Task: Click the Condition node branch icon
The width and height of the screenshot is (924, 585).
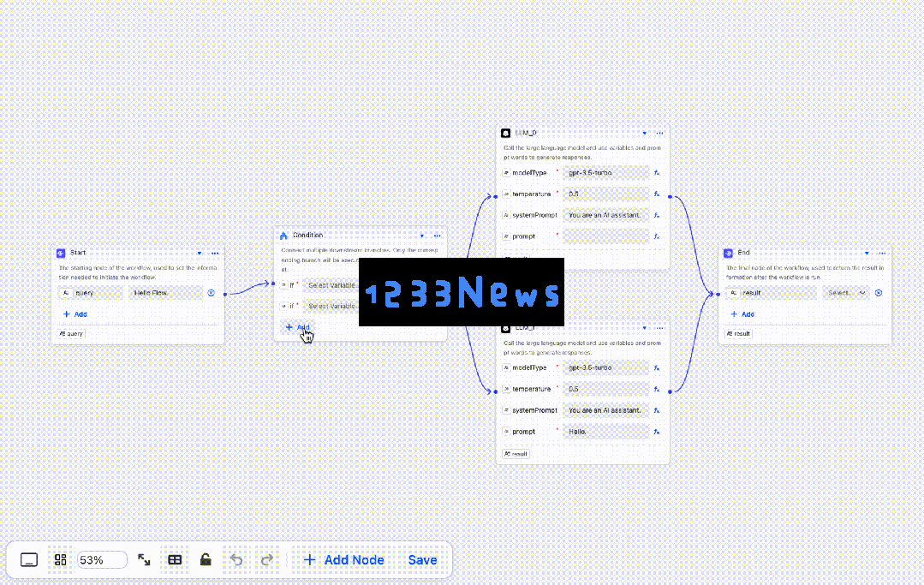Action: 283,236
